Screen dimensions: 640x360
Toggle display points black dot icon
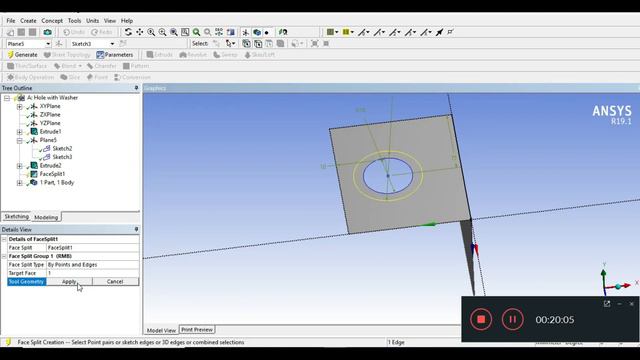267,32
